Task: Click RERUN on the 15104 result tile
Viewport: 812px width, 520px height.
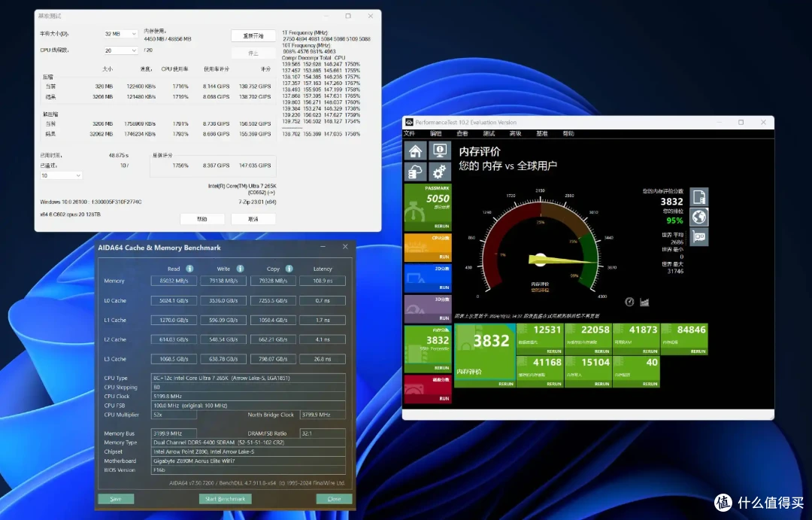Action: click(601, 384)
